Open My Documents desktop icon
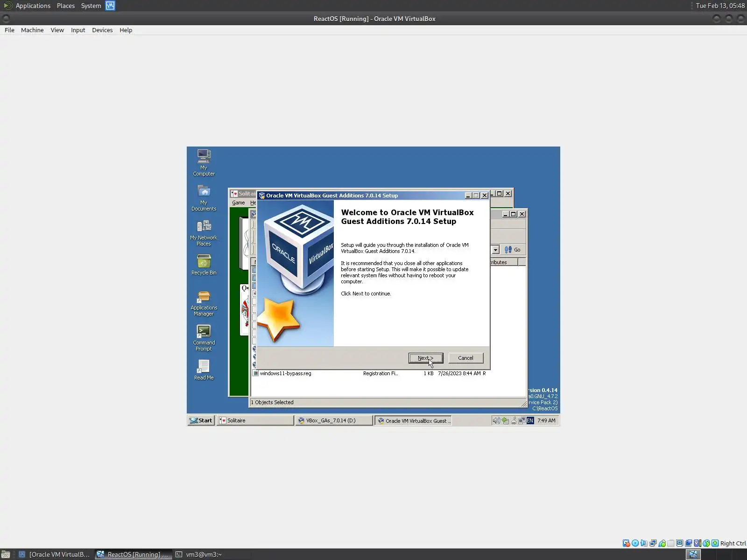747x560 pixels. [x=204, y=198]
